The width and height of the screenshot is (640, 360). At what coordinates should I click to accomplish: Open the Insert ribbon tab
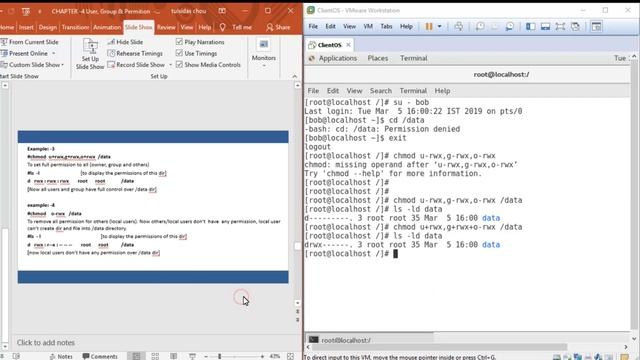(26, 27)
